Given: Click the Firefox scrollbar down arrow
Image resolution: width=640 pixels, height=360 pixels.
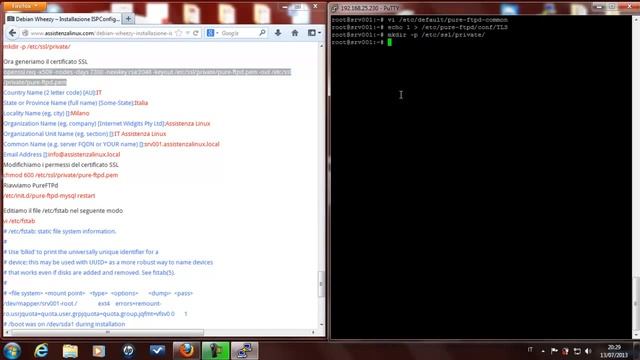Looking at the screenshot, I should point(321,325).
